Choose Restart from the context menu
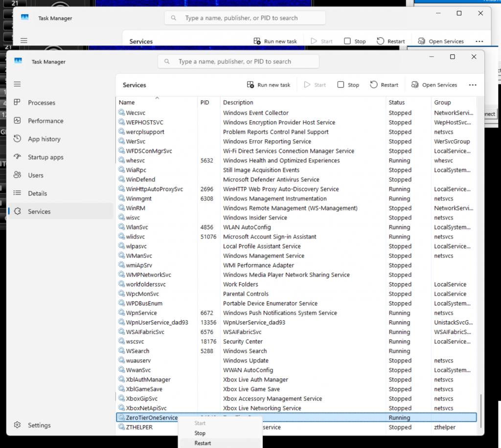 click(x=203, y=443)
